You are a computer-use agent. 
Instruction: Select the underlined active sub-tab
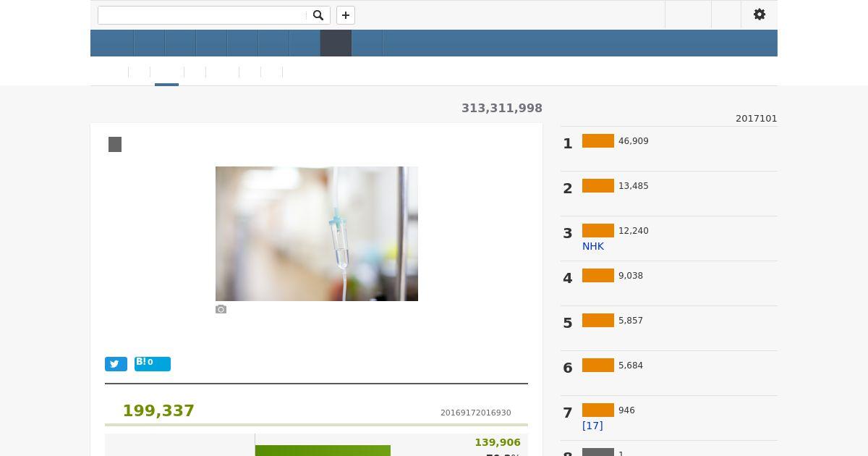coord(166,72)
